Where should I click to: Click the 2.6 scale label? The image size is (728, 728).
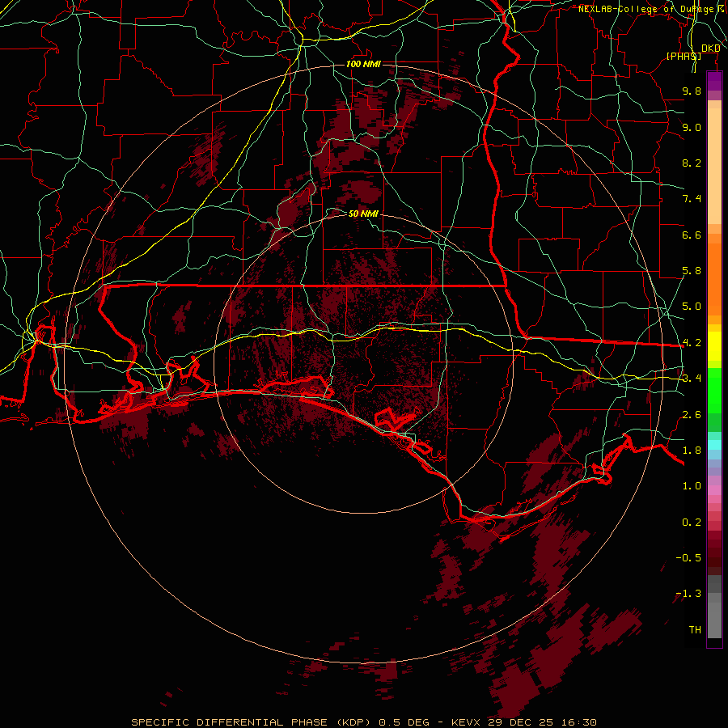coord(692,415)
